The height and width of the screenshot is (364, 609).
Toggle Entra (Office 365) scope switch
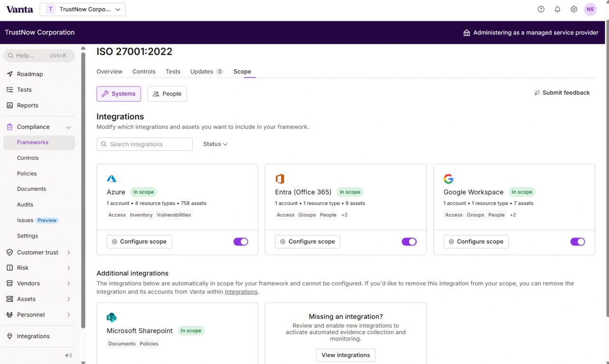click(x=409, y=242)
